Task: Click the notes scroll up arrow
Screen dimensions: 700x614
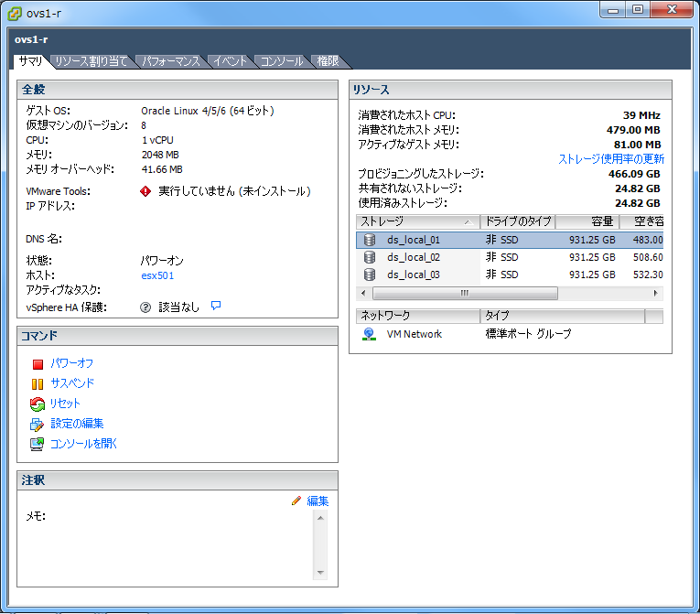Action: click(320, 518)
